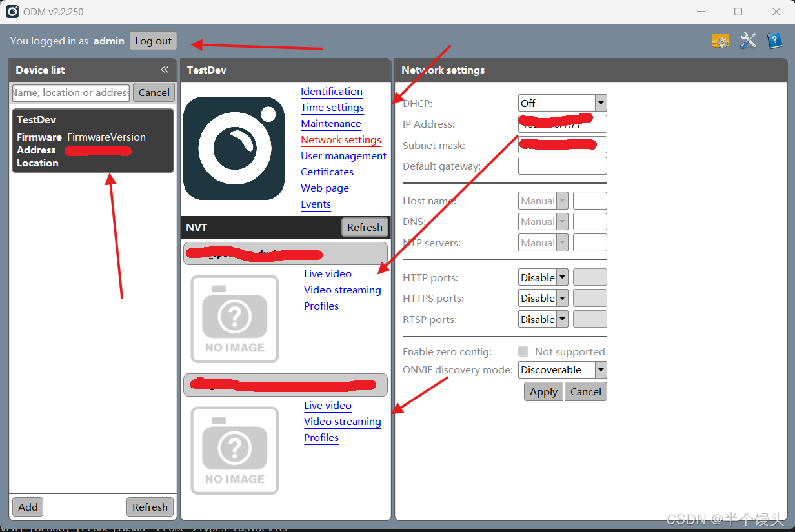This screenshot has height=532, width=795.
Task: Switch to the User management section
Action: 343,156
